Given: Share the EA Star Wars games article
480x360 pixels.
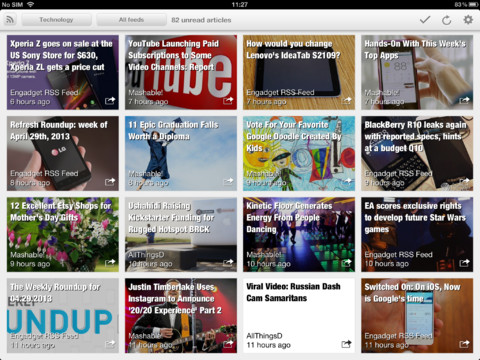Looking at the screenshot, I should (x=464, y=263).
